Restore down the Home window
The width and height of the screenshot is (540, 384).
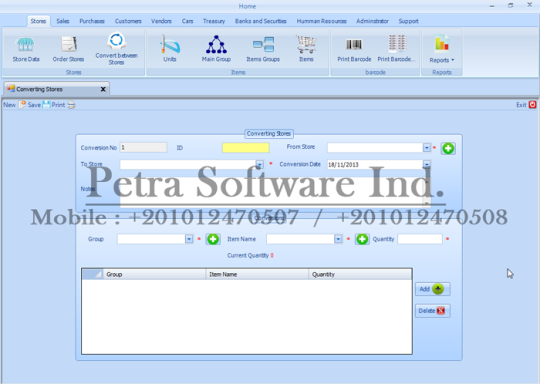pos(511,6)
